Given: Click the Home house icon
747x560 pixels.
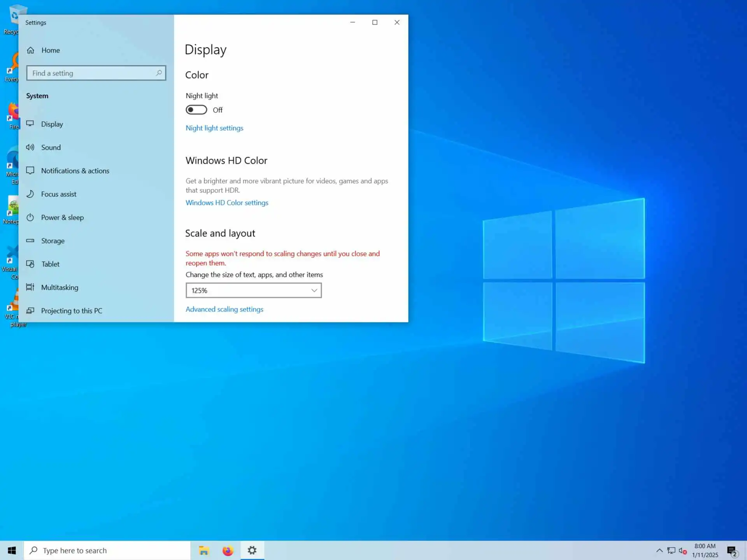Looking at the screenshot, I should (x=31, y=50).
